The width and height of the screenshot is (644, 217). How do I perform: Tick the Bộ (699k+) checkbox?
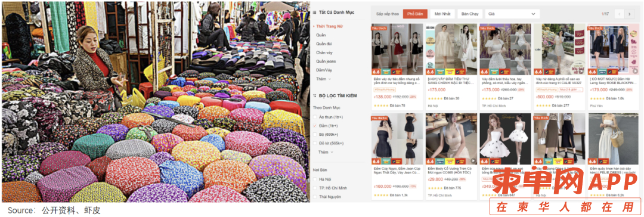315,134
